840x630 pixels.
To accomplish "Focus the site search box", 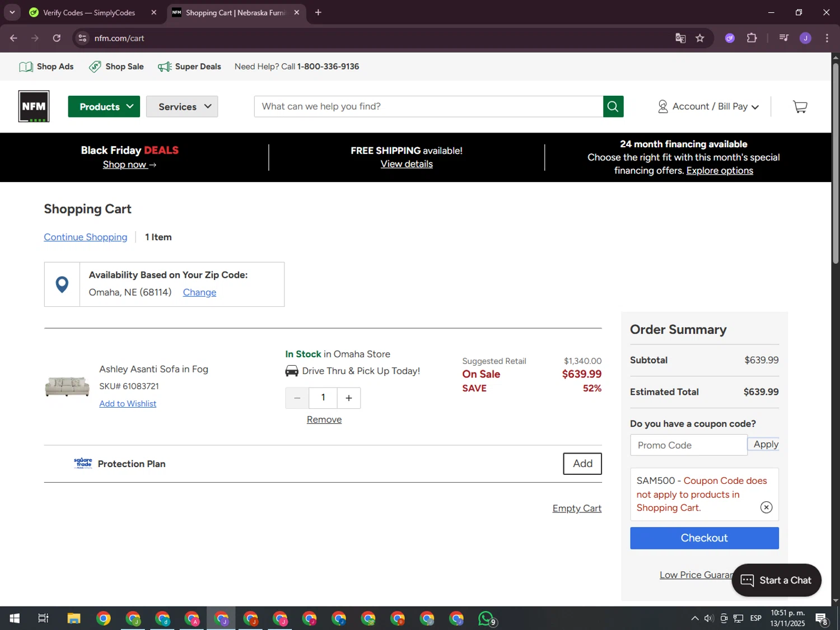I will tap(428, 106).
